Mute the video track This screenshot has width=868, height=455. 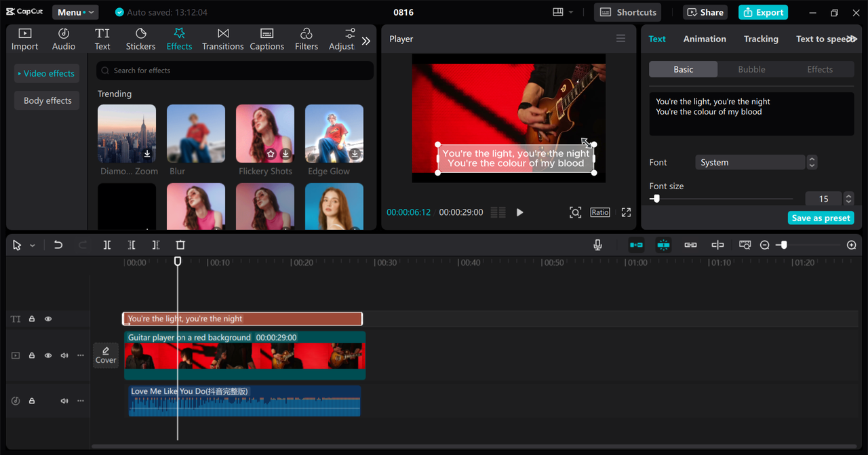click(x=64, y=355)
